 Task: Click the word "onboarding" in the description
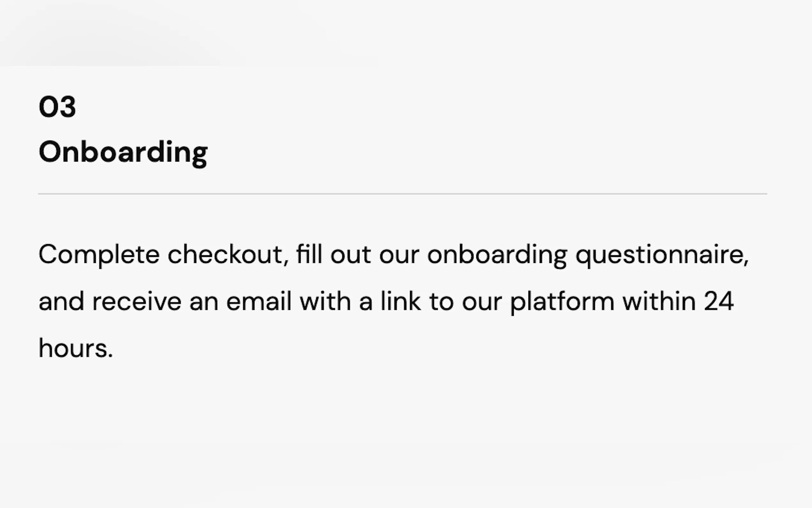pos(497,255)
